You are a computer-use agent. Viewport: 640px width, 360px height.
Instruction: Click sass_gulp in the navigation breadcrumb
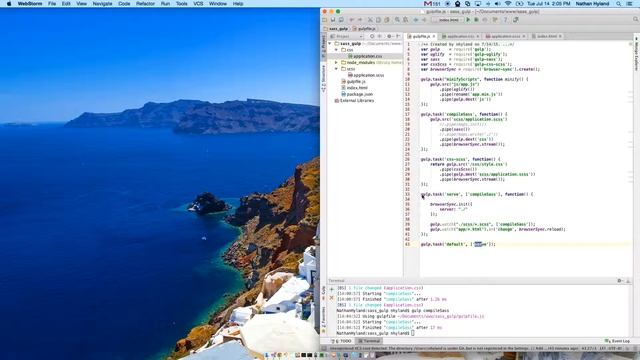[x=336, y=29]
